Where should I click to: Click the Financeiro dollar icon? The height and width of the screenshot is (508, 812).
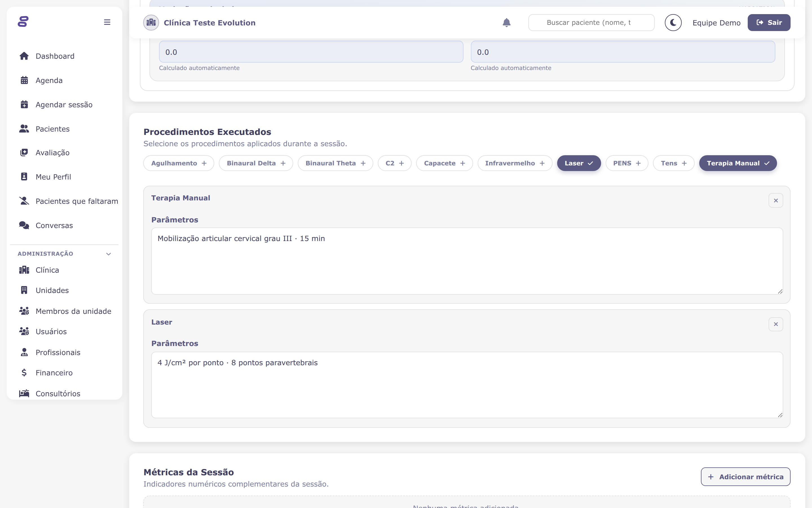click(x=24, y=373)
